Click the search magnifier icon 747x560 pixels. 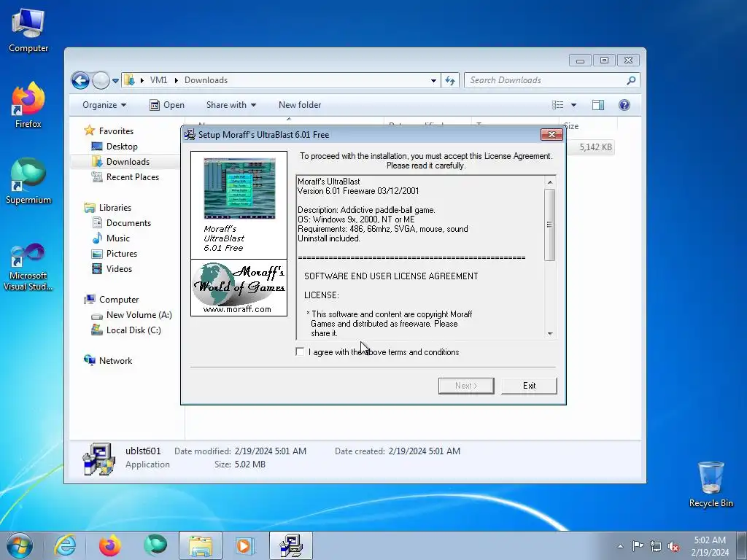pos(631,80)
